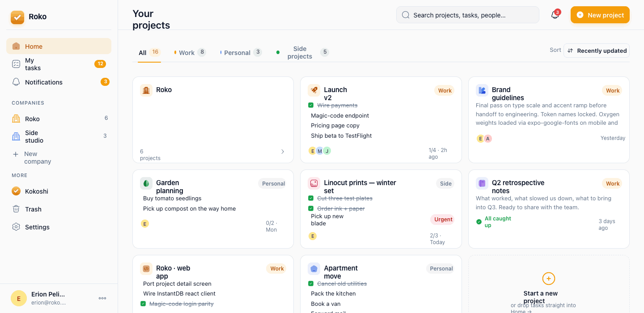Click the Pricing page copy task
Screen dimensions: 644x313
(x=335, y=126)
